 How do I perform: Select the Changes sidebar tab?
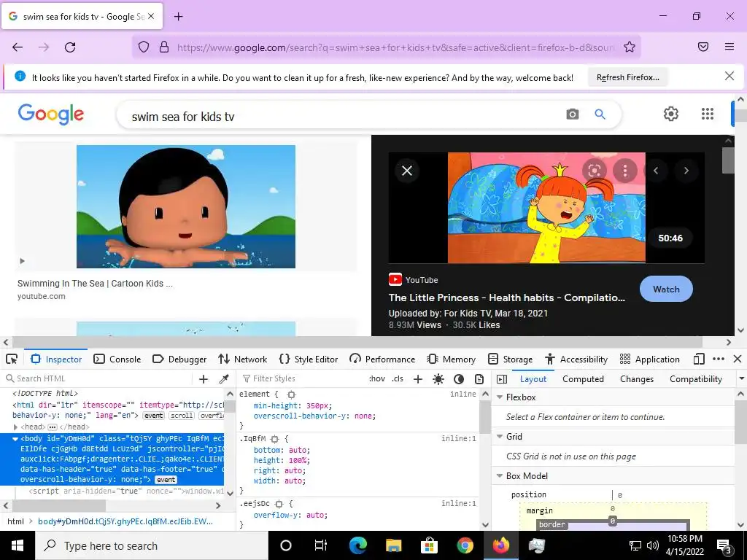click(636, 379)
